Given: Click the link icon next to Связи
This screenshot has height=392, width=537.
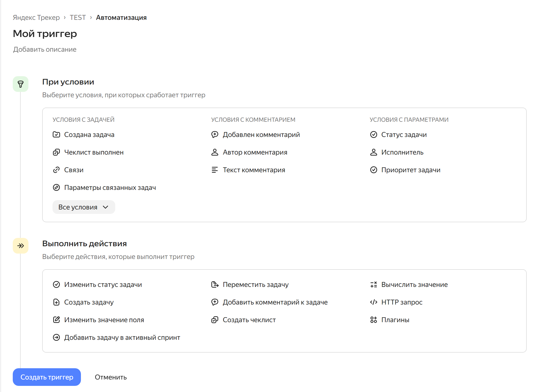Looking at the screenshot, I should pos(56,170).
